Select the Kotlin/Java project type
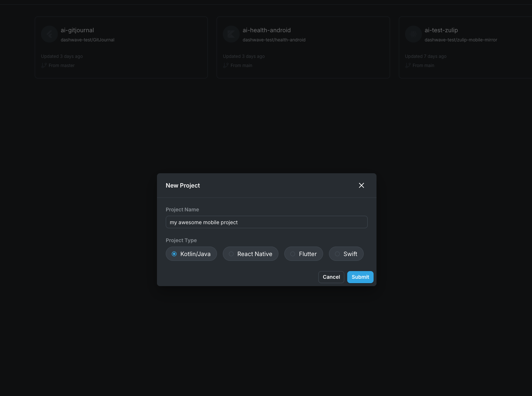The image size is (532, 396). coord(191,254)
